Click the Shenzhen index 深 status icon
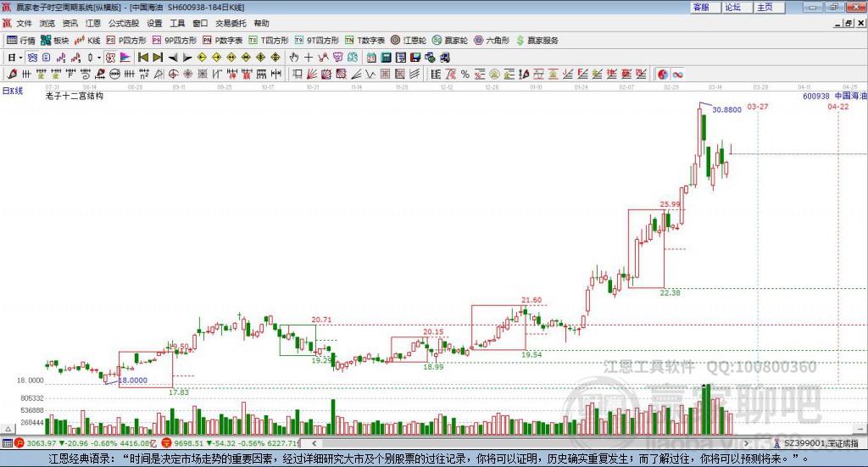This screenshot has height=467, width=868. coord(167,443)
